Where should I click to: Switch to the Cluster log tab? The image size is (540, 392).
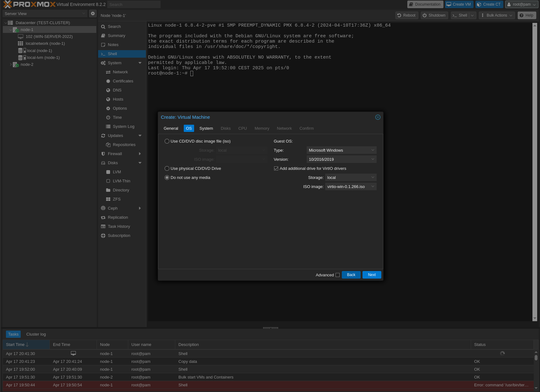(36, 334)
